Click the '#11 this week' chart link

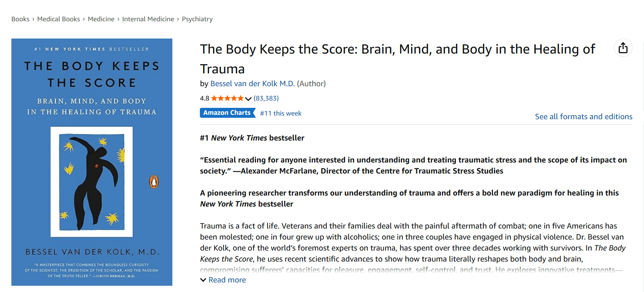coord(281,113)
